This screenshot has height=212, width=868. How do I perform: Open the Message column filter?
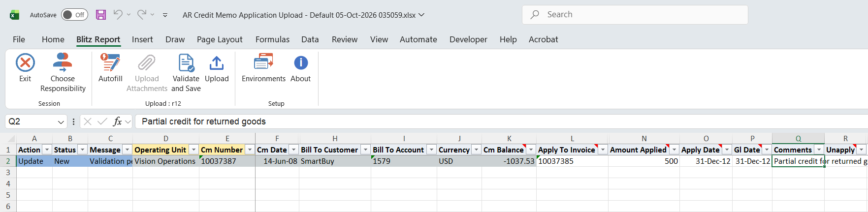[127, 150]
